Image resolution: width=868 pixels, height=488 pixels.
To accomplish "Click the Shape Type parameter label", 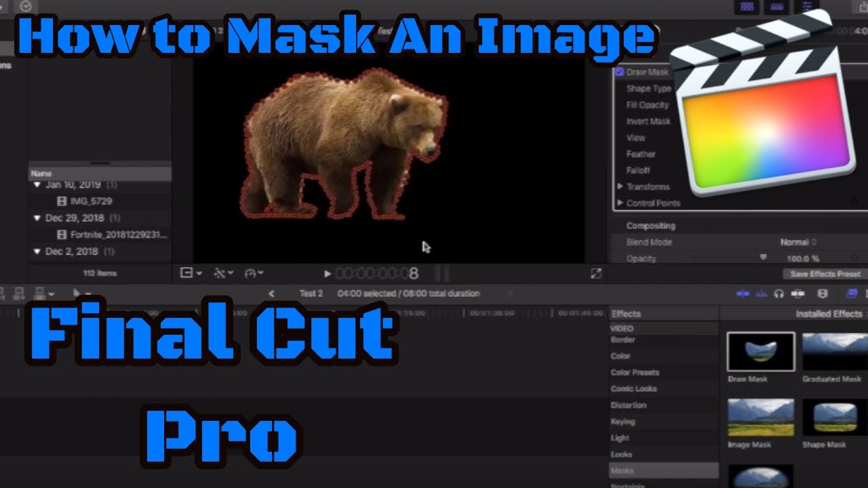I will [648, 88].
